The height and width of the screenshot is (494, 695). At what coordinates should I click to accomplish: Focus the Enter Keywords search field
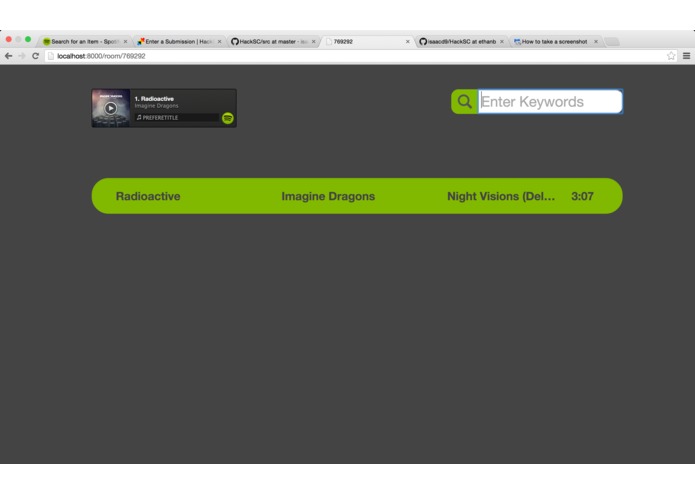pos(550,101)
